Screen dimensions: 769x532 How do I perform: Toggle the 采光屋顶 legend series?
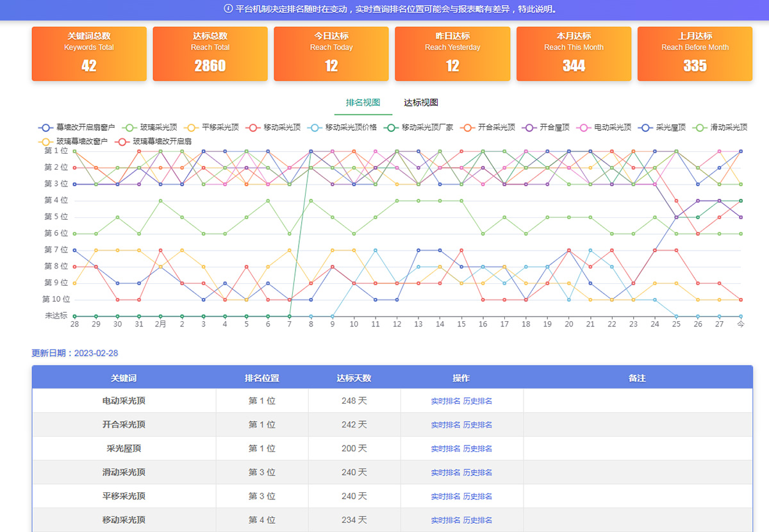(663, 128)
